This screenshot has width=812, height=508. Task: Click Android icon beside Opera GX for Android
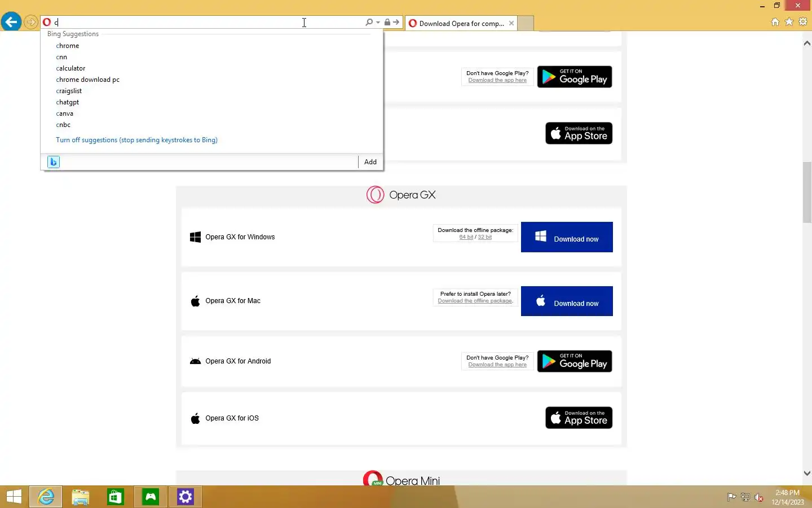pyautogui.click(x=196, y=361)
